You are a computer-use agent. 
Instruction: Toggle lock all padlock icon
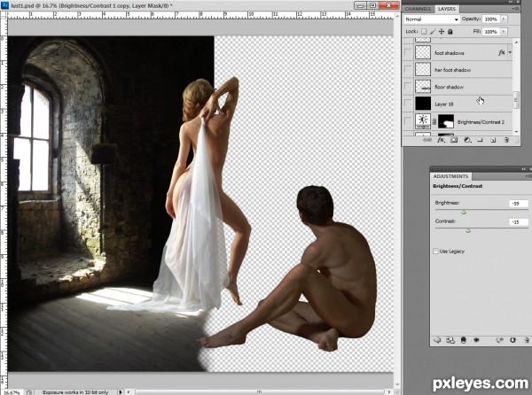click(450, 32)
